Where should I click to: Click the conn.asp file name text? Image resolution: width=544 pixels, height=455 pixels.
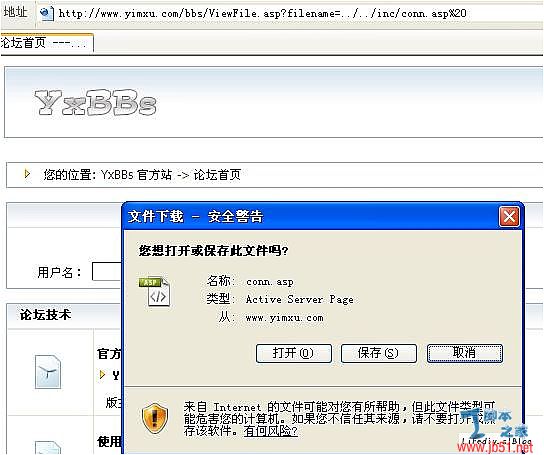click(x=270, y=281)
